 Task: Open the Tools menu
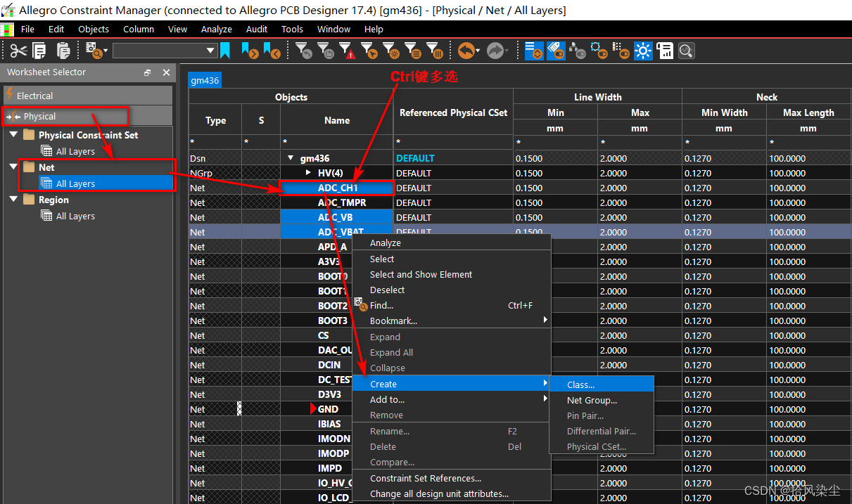click(292, 29)
